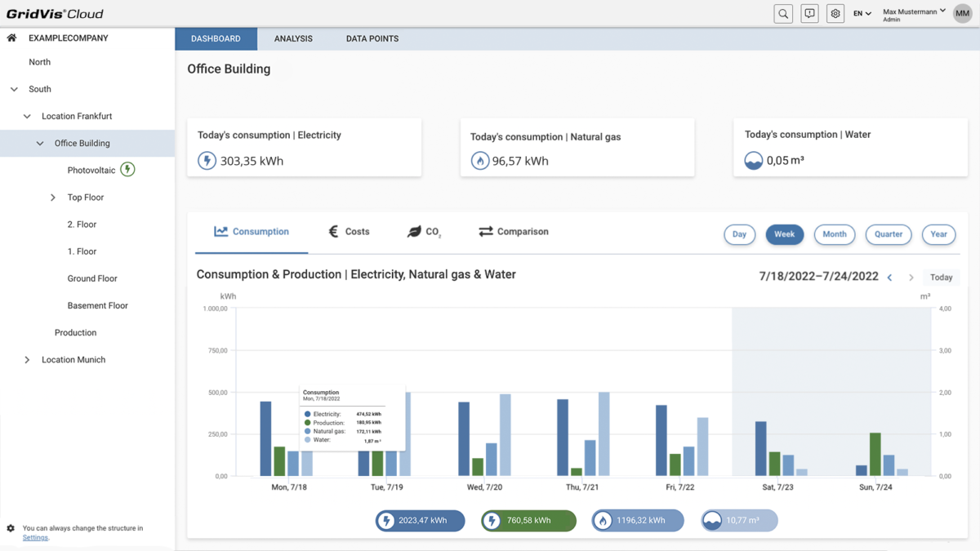The height and width of the screenshot is (551, 980).
Task: Click the natural gas flame icon card
Action: [480, 162]
